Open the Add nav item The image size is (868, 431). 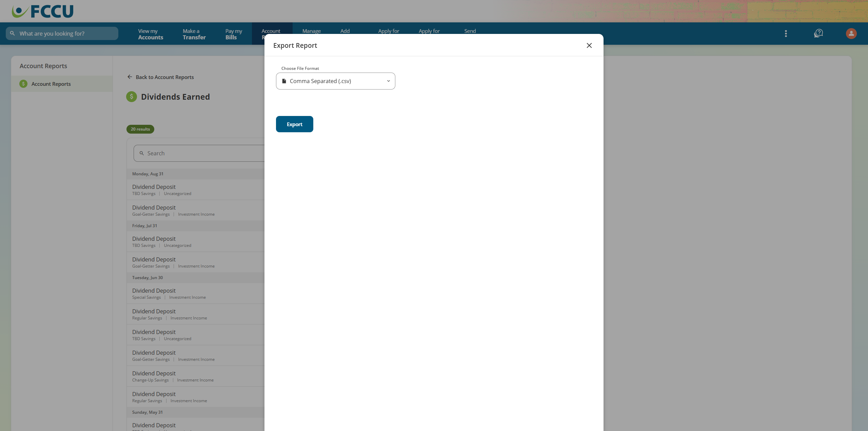click(x=345, y=31)
